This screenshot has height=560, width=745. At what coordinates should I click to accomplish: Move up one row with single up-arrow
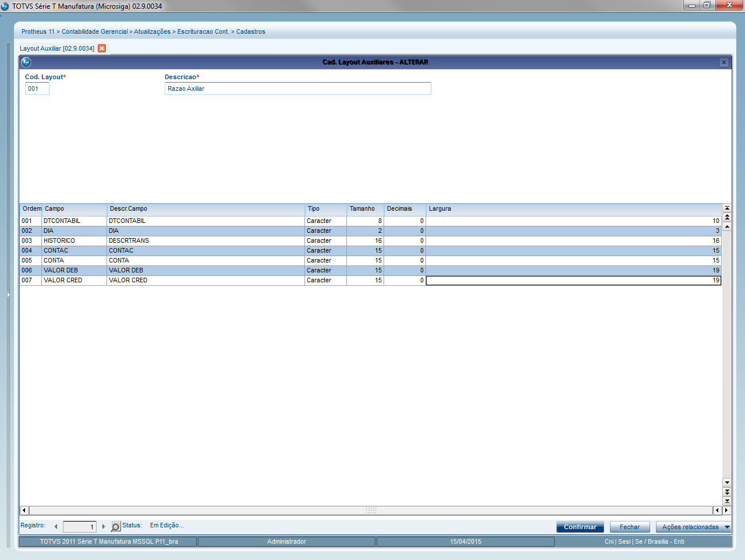tap(727, 226)
